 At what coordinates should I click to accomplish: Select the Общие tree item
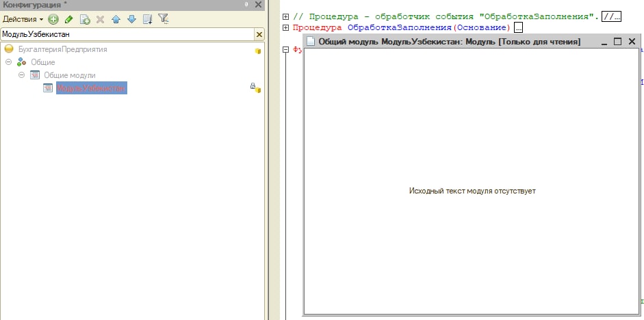tap(43, 62)
